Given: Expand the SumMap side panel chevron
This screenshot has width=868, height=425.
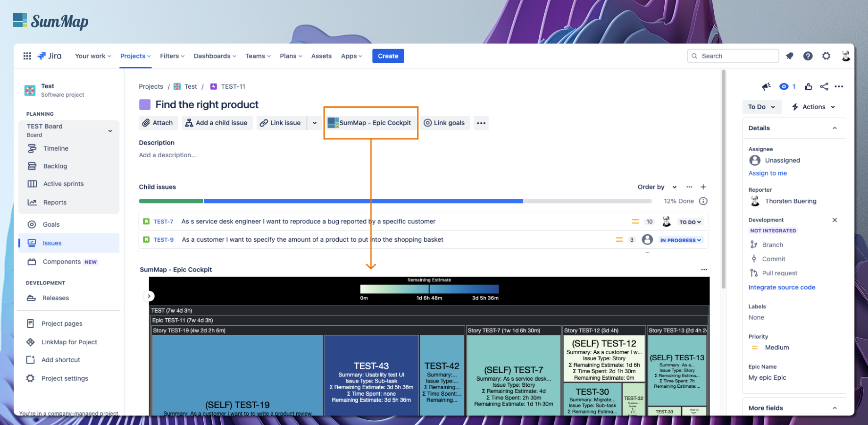Looking at the screenshot, I should [149, 296].
